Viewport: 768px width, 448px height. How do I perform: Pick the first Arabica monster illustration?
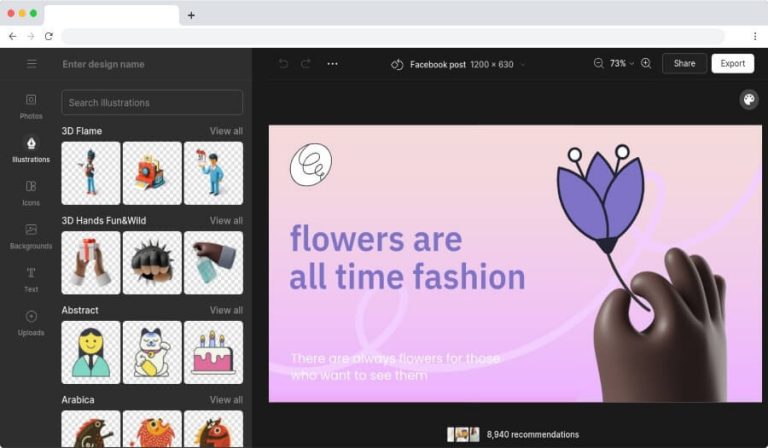[x=91, y=429]
